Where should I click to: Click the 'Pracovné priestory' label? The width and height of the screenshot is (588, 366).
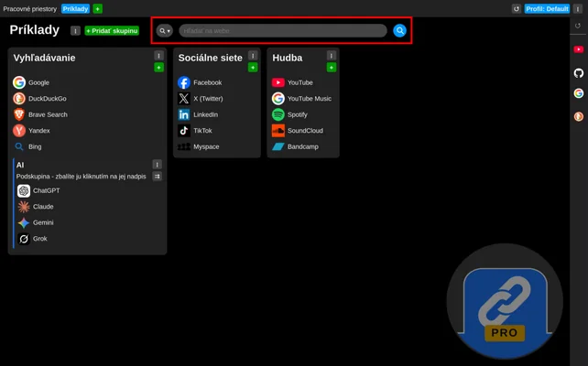(30, 8)
